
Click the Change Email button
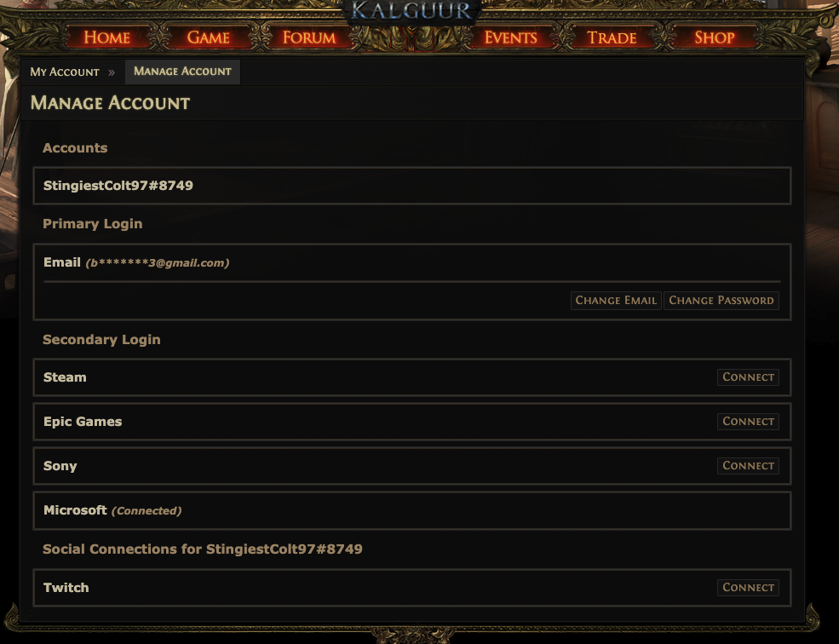pos(616,301)
